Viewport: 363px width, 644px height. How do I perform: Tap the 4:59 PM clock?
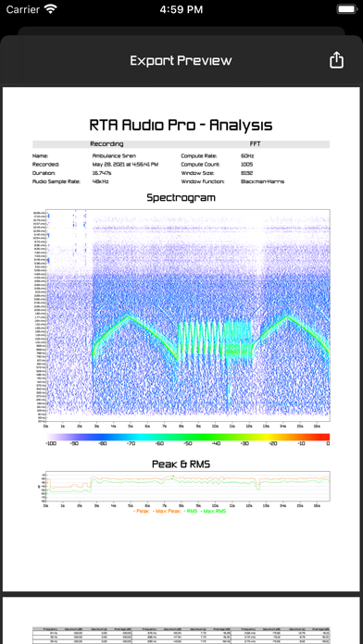181,9
